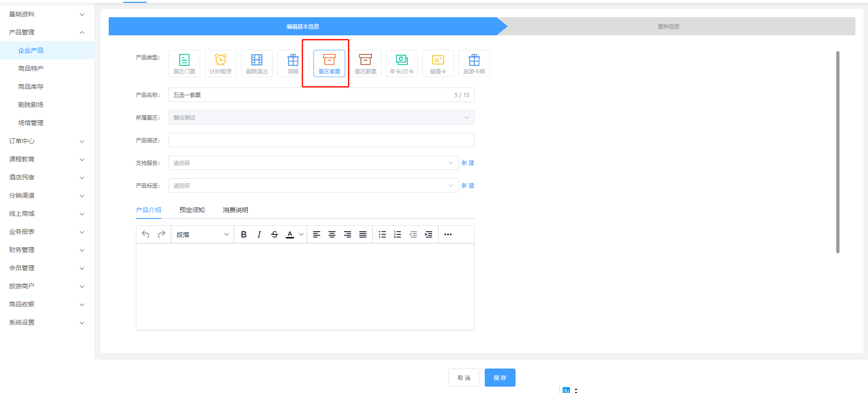Pick the 剧院演出 product type

[x=257, y=63]
